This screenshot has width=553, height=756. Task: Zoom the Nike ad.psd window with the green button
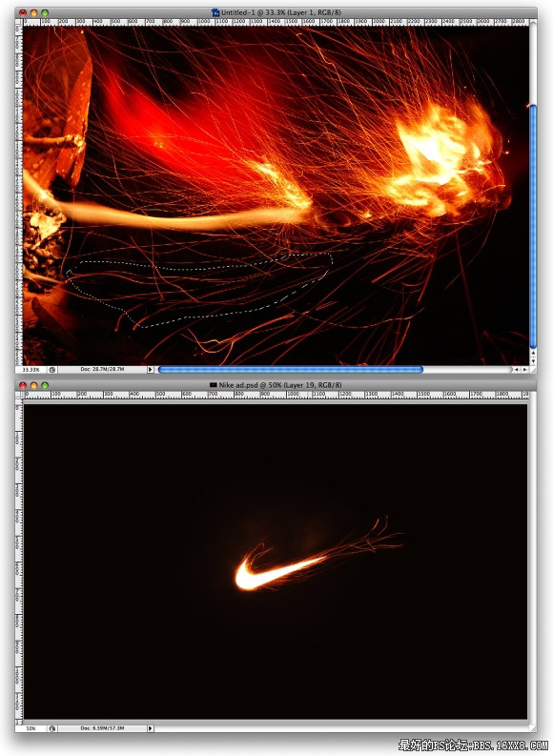(45, 385)
